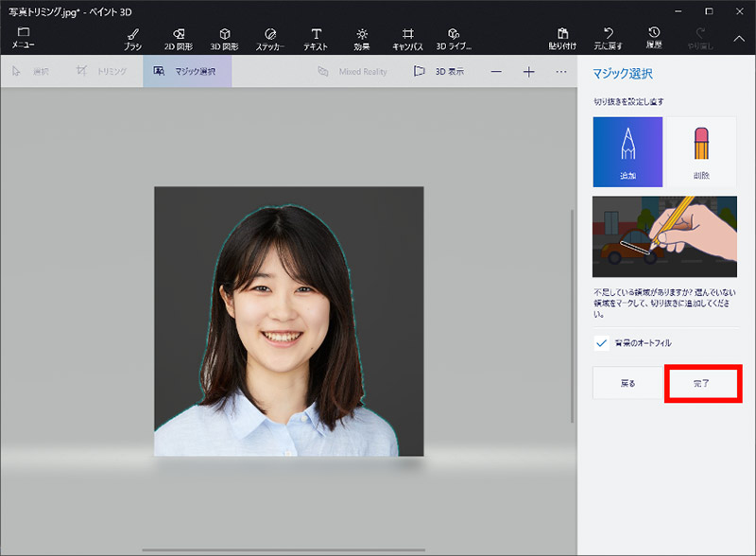Open the 履歴 history panel

pos(655,38)
